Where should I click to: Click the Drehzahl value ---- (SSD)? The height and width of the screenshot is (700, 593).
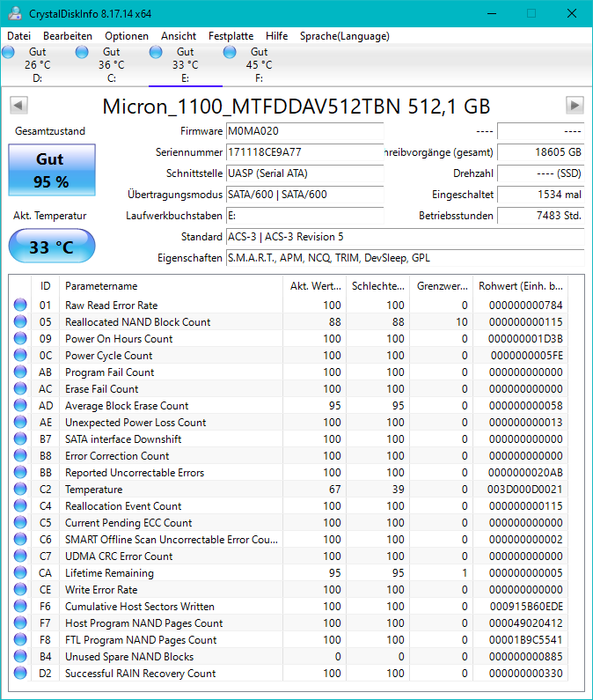point(541,173)
